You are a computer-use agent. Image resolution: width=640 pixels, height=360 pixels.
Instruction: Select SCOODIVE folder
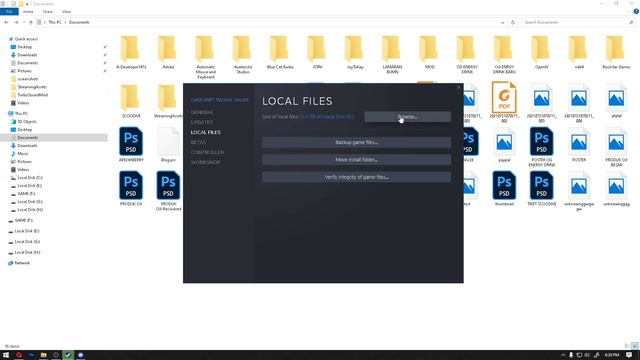coord(131,101)
